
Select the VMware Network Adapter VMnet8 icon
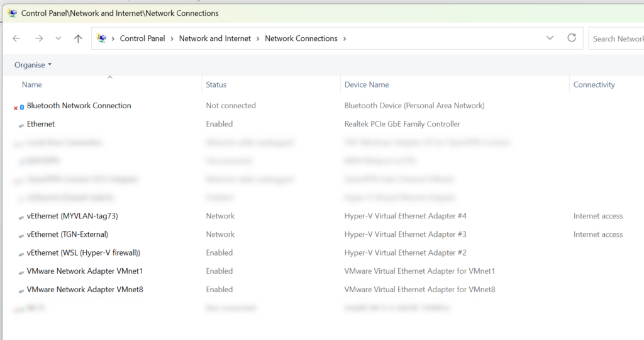tap(21, 290)
